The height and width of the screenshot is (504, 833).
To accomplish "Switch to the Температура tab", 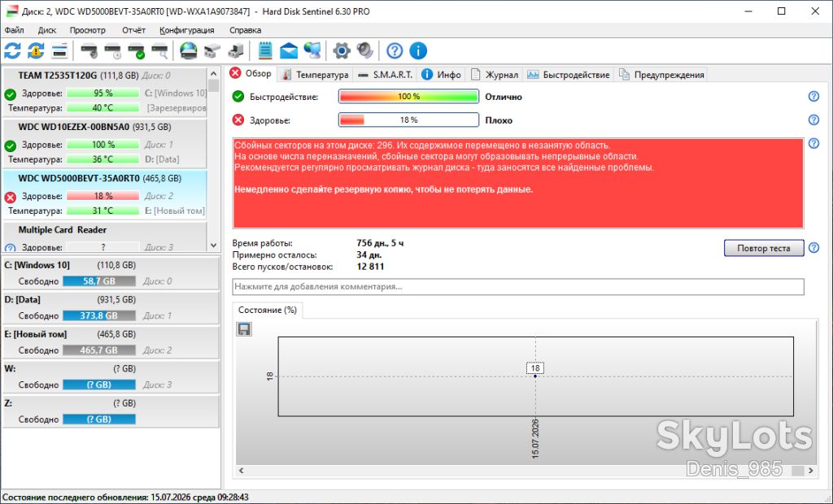I will [x=315, y=75].
